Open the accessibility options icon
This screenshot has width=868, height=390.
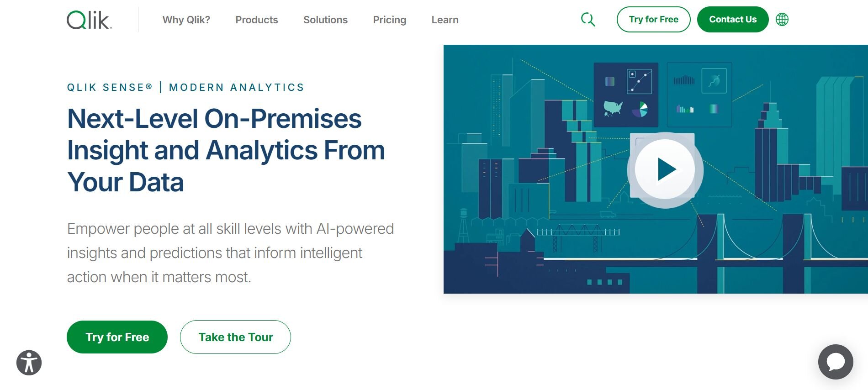pyautogui.click(x=29, y=363)
